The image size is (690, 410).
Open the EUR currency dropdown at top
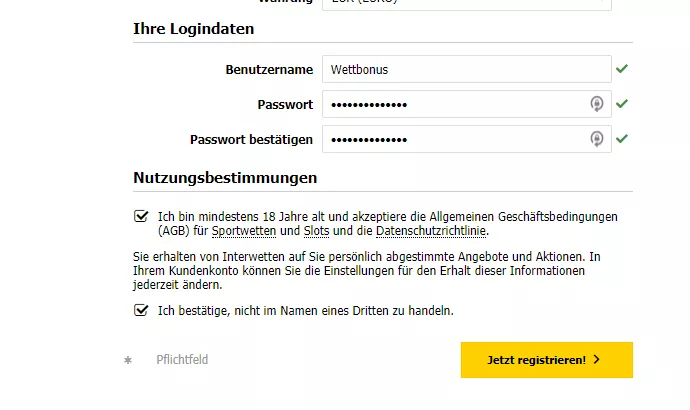pos(466,4)
